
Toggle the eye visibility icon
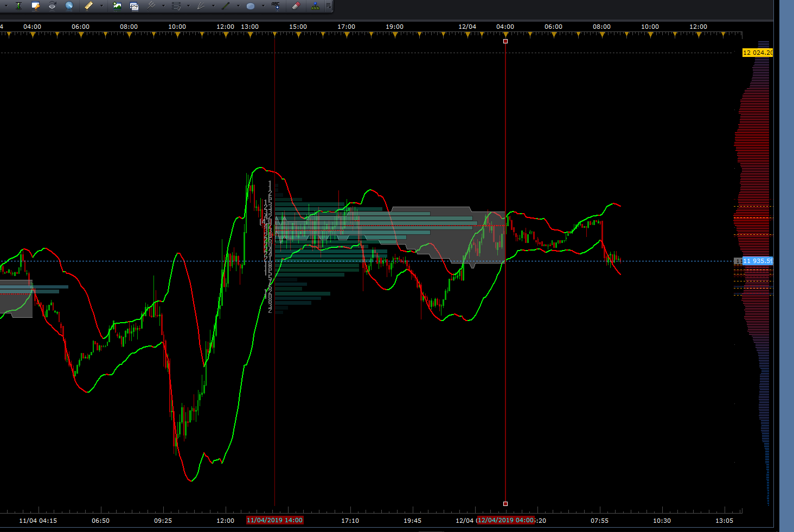(x=52, y=5)
